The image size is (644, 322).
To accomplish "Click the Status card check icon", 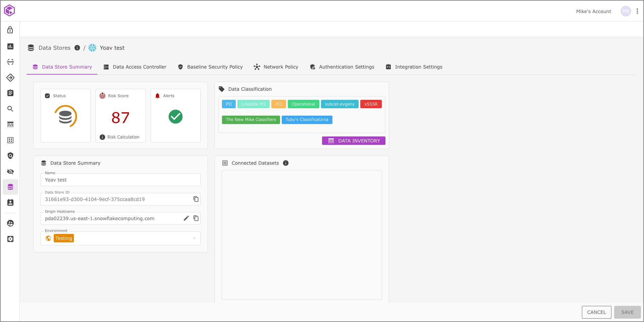I will coord(47,96).
